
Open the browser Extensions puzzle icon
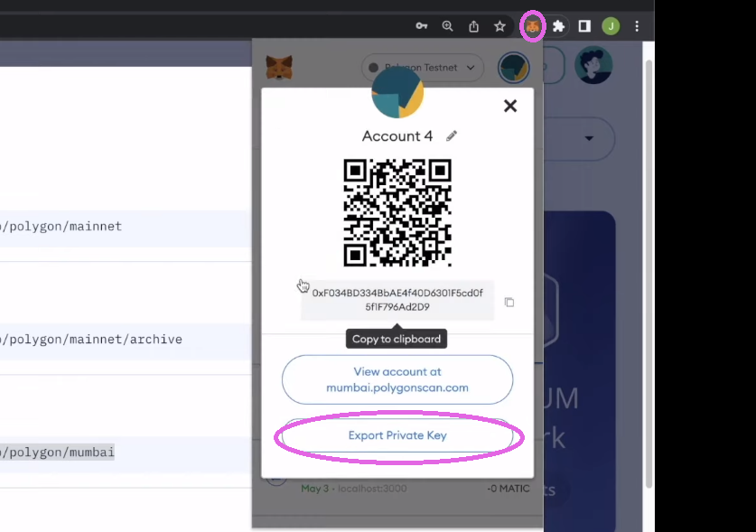pos(558,26)
